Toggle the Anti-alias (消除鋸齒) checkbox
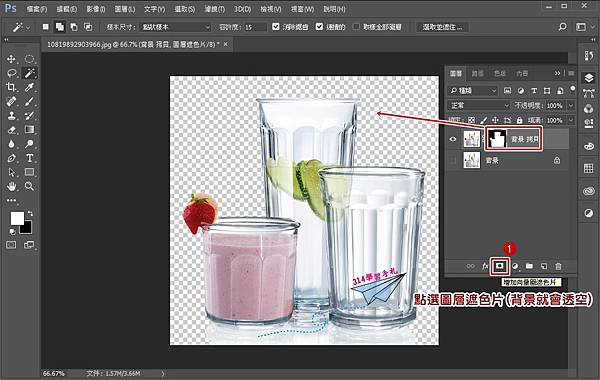This screenshot has width=600, height=380. point(276,26)
